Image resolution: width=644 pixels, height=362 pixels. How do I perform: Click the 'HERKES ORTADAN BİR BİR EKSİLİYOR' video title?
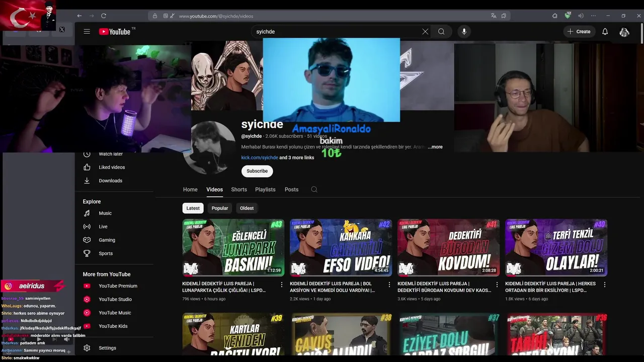[x=550, y=287]
